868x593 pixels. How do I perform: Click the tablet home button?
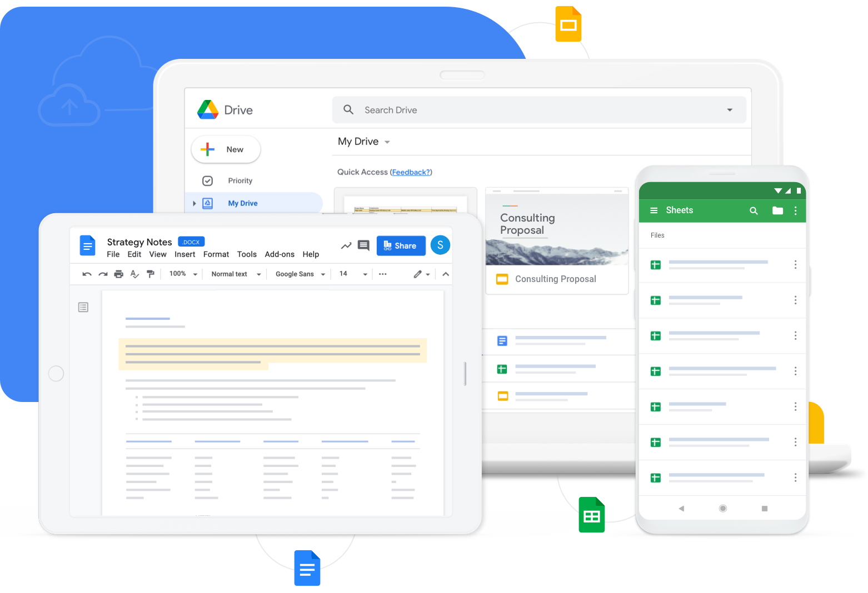point(56,374)
